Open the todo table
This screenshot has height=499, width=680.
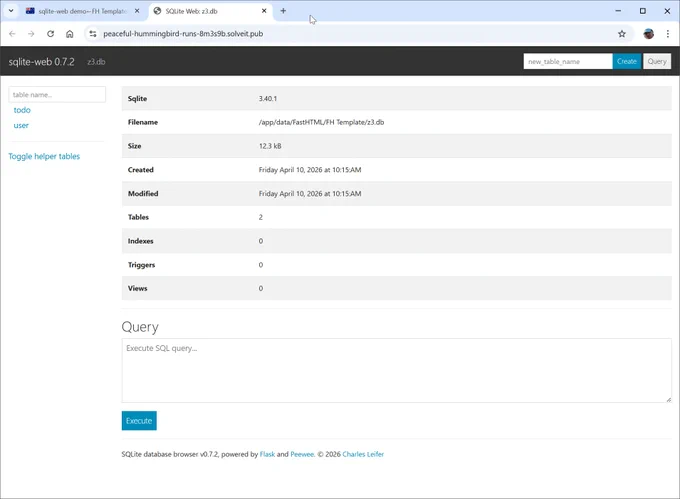click(x=22, y=110)
